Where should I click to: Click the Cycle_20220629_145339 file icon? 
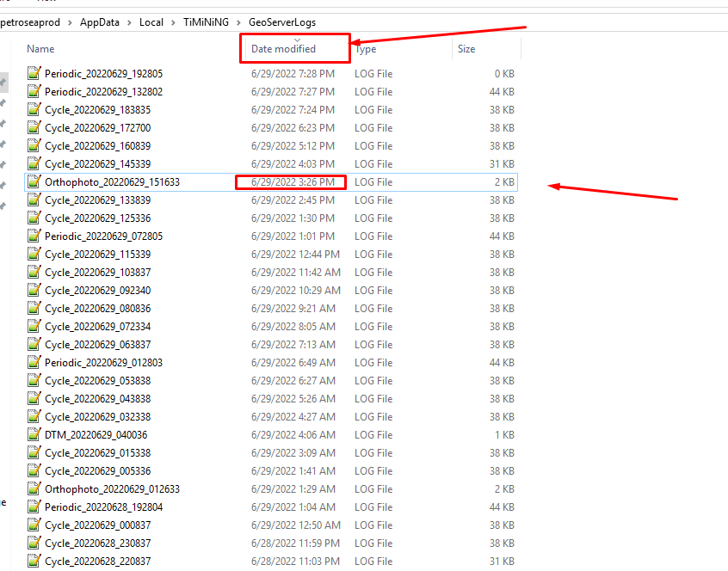34,164
